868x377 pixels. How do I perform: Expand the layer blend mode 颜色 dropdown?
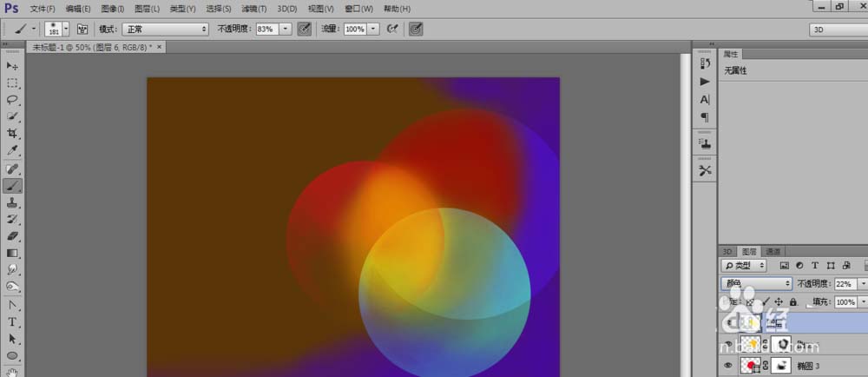click(757, 284)
